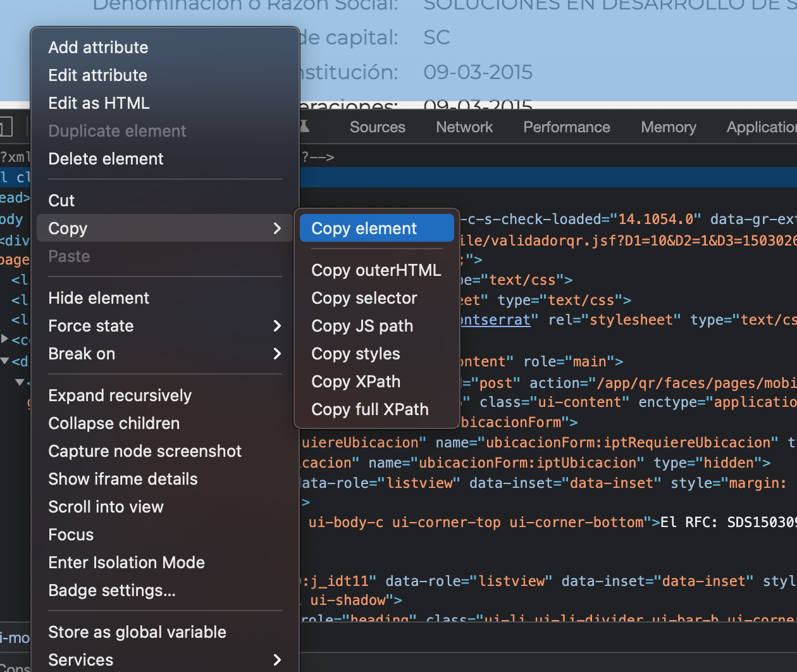Expand the Services submenu chevron
Viewport: 797px width, 672px height.
coord(277,660)
